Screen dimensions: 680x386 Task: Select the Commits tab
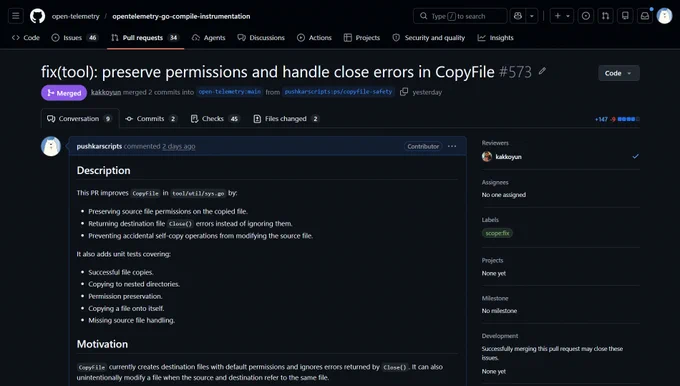(151, 118)
